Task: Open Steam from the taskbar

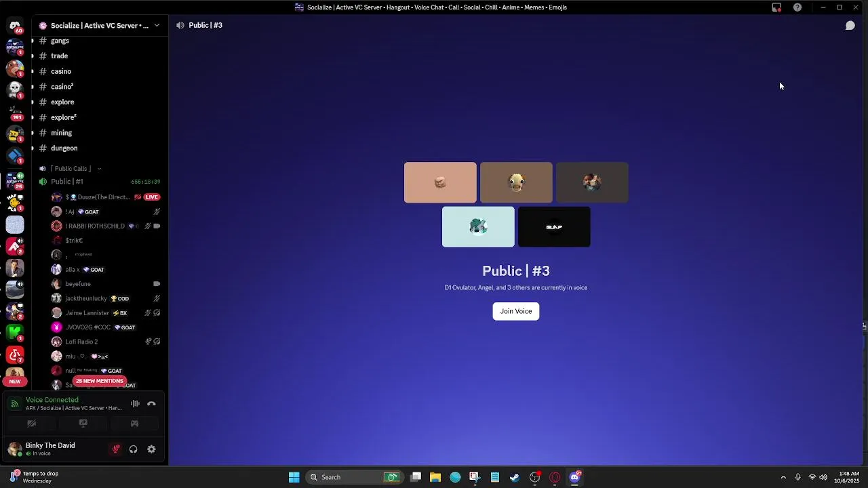Action: click(x=515, y=477)
